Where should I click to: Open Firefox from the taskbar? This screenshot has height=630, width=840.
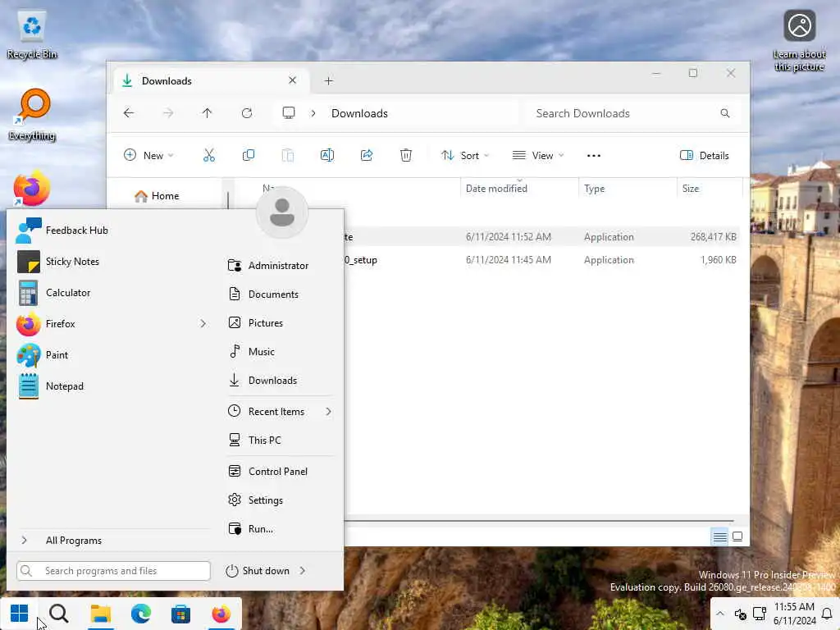pyautogui.click(x=221, y=614)
